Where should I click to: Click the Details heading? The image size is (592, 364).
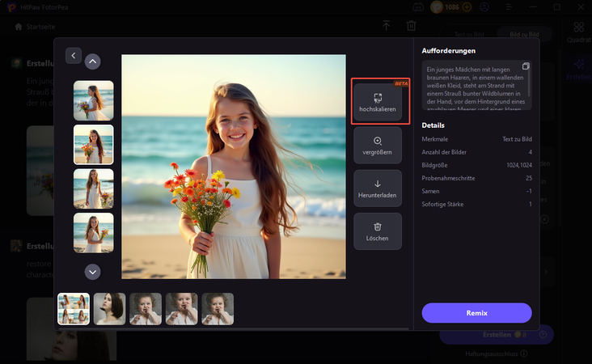[x=433, y=125]
